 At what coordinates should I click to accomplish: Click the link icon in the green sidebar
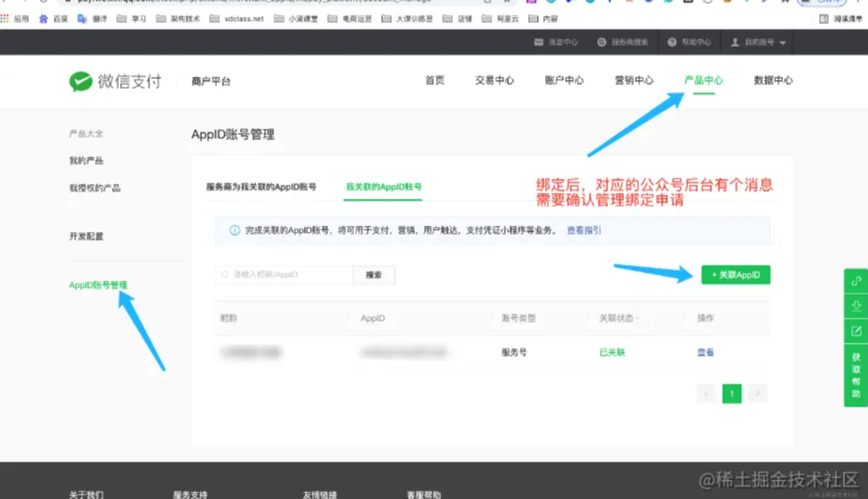pos(856,281)
